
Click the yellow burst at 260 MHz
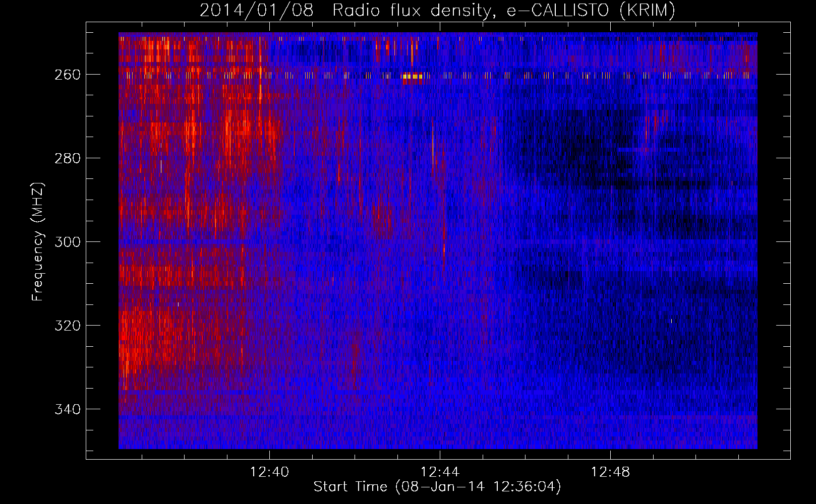point(413,77)
